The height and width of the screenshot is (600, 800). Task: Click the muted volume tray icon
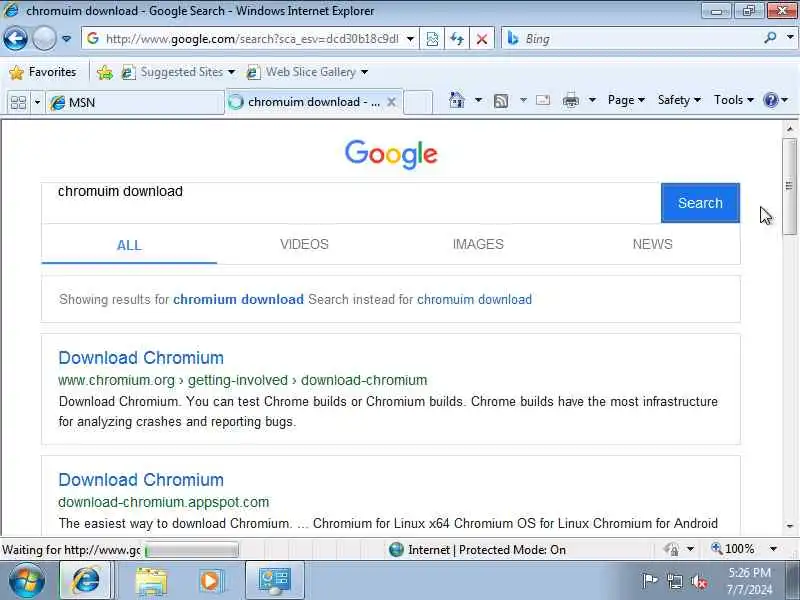tap(698, 581)
